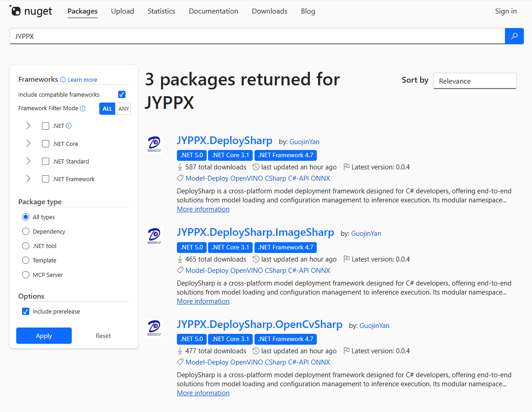Click the .NET framework info icon
This screenshot has height=412, width=532.
(69, 126)
